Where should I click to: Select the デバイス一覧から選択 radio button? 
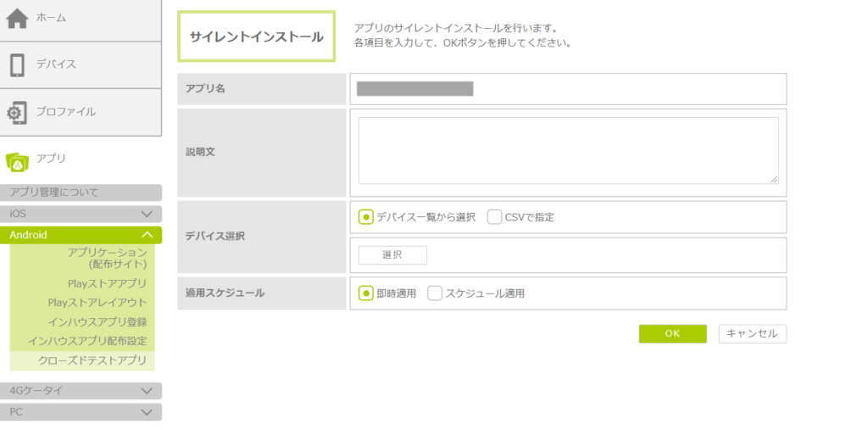366,217
